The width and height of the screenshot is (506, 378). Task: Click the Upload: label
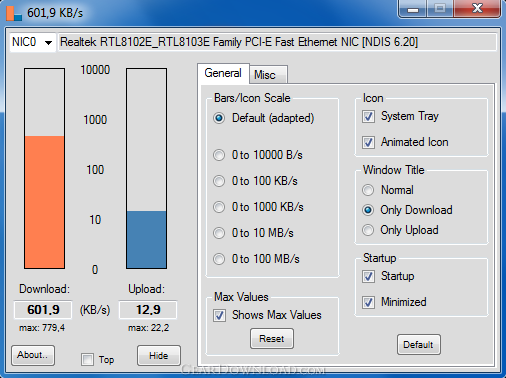coord(146,289)
